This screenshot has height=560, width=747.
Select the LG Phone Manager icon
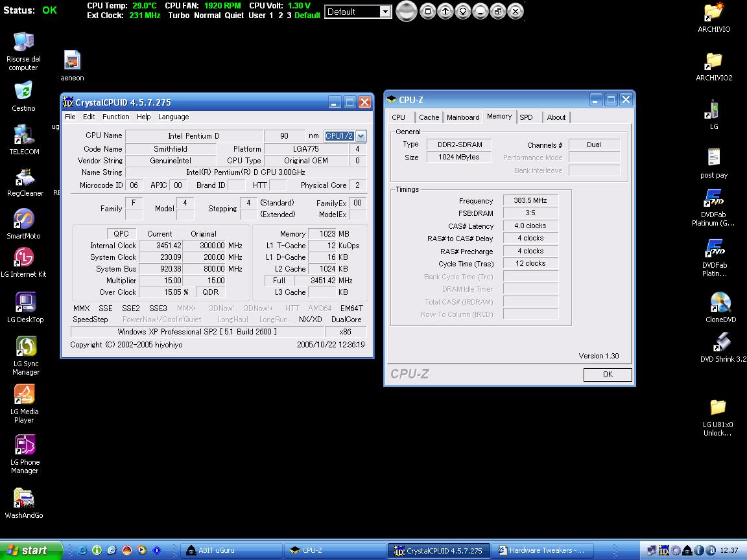coord(25,454)
